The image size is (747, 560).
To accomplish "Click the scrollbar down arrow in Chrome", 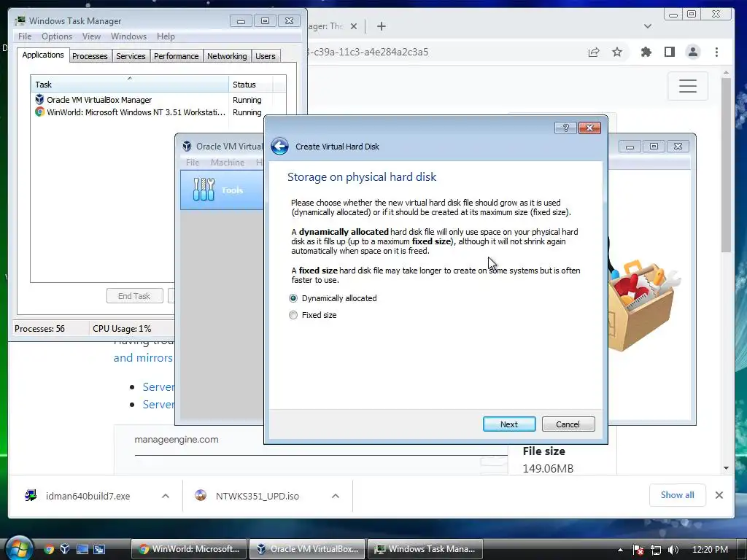I will 726,468.
